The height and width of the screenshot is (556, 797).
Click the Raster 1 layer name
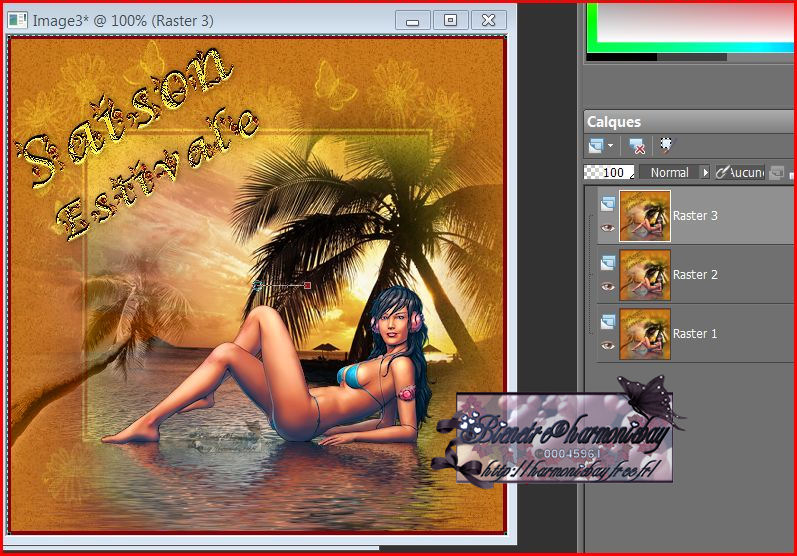[695, 333]
